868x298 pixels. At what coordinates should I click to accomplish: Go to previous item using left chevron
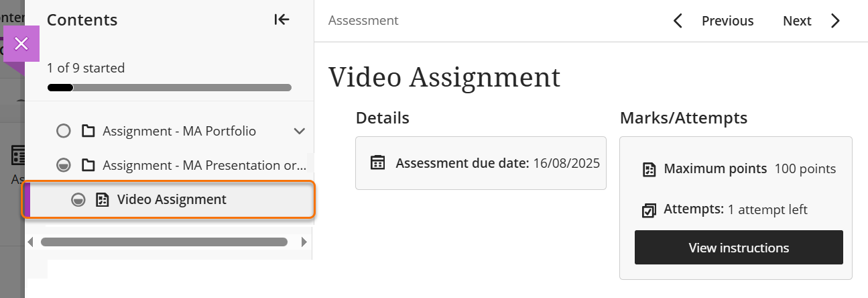click(678, 21)
